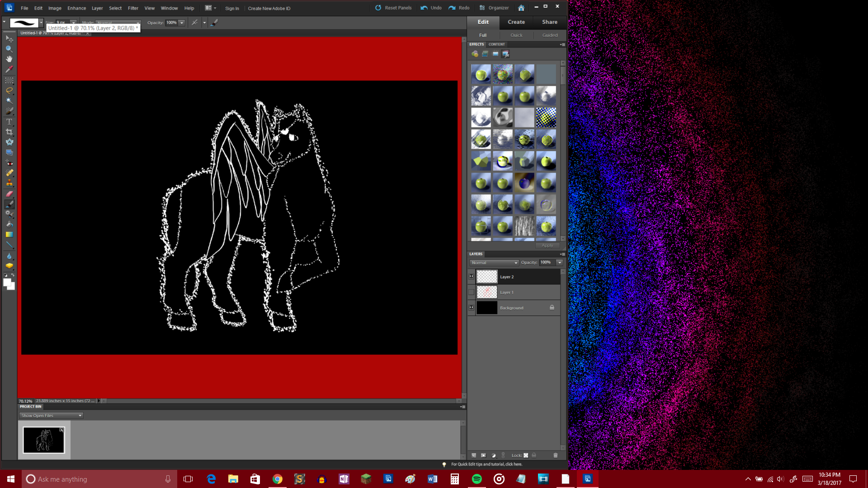Viewport: 868px width, 488px height.
Task: Click the home icon in title bar
Action: (521, 8)
